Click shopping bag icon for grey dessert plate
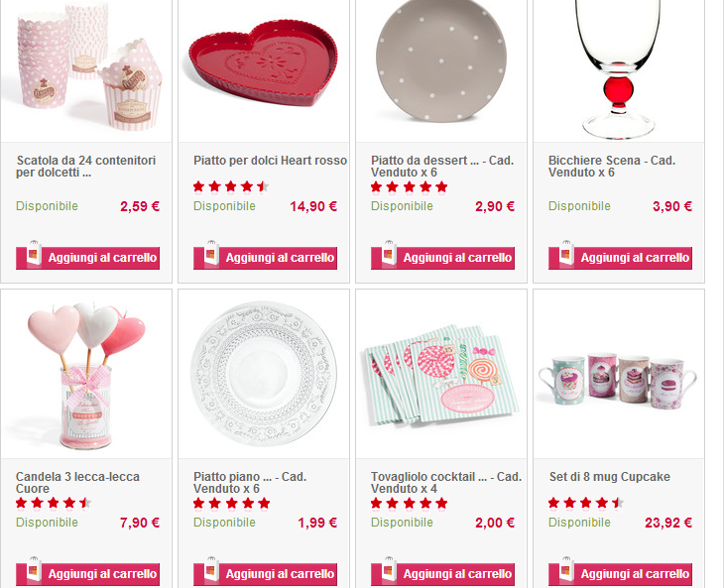 (389, 253)
